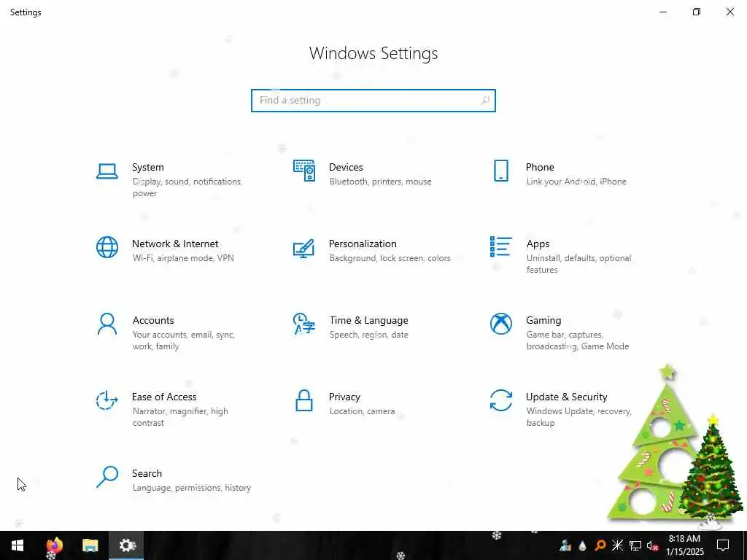Select Update & Security heading
Image resolution: width=747 pixels, height=560 pixels.
point(566,397)
